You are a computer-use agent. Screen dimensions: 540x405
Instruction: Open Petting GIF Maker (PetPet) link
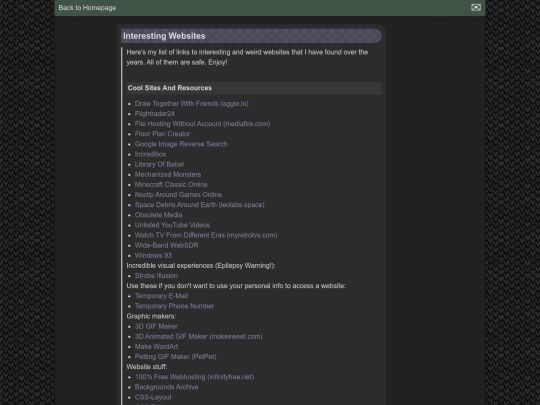click(x=176, y=357)
